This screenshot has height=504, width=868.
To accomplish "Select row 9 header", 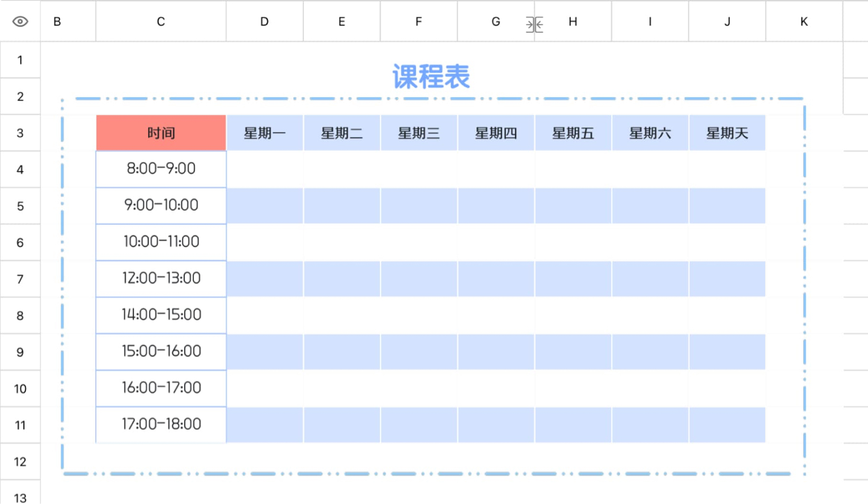I will point(20,352).
